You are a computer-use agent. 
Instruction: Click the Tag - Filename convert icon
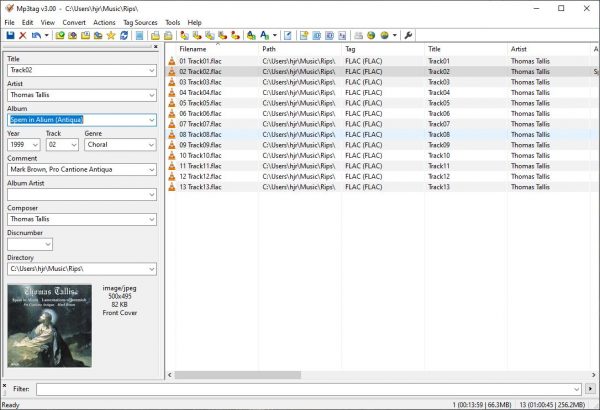point(184,36)
